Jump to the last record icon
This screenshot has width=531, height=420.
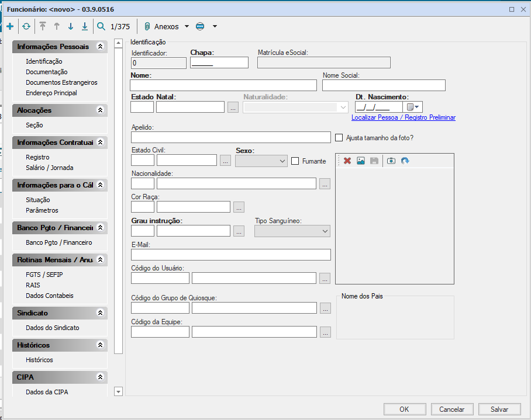click(85, 26)
